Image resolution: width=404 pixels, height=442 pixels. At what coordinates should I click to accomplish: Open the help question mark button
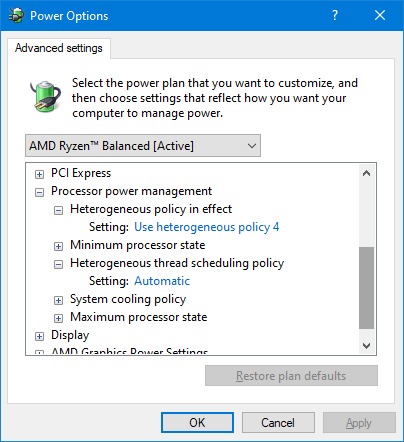[x=335, y=15]
